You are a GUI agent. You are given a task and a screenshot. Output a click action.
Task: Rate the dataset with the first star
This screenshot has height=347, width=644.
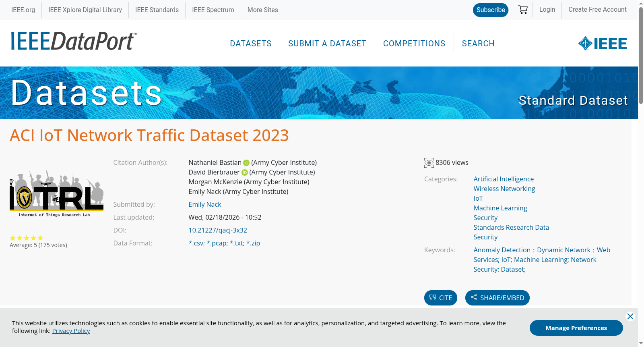pyautogui.click(x=13, y=238)
